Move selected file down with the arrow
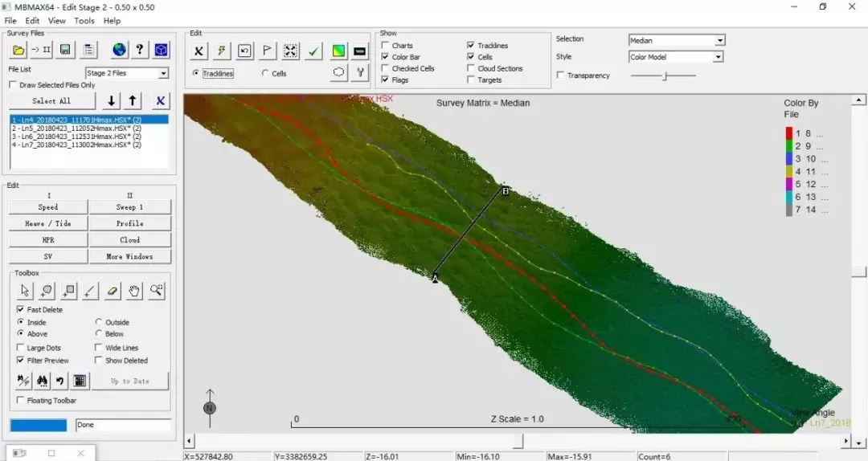Image resolution: width=868 pixels, height=461 pixels. [111, 100]
